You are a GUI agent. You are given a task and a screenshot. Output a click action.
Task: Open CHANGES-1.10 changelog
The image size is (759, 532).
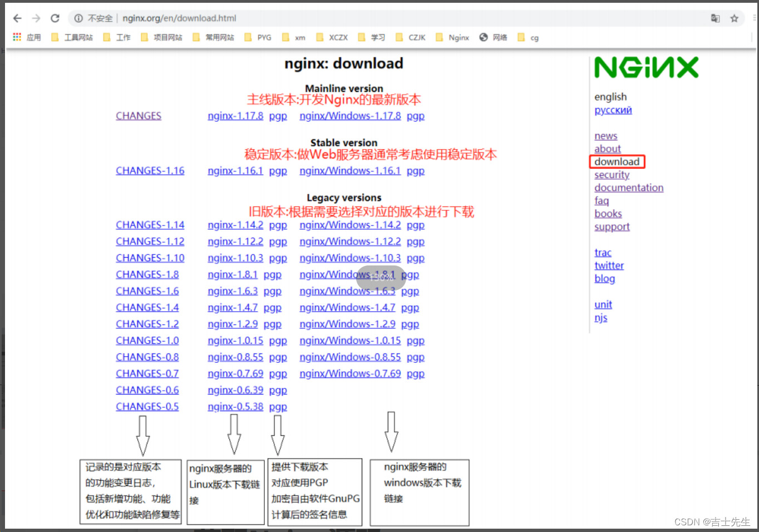click(150, 258)
